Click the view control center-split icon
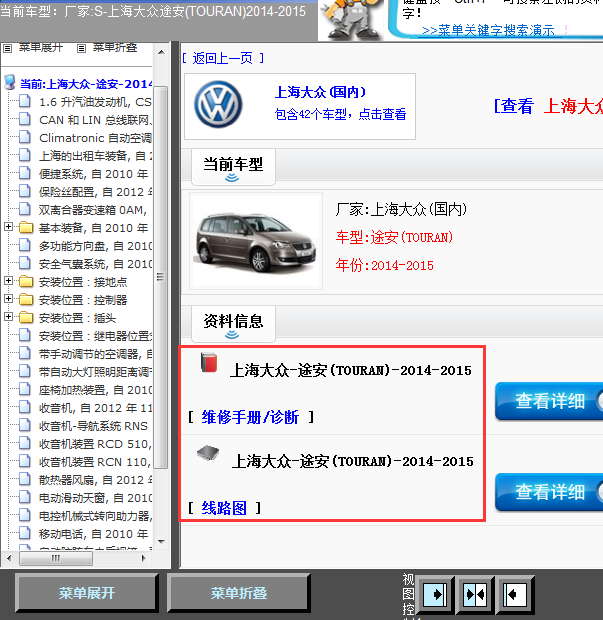The image size is (603, 620). [x=475, y=595]
